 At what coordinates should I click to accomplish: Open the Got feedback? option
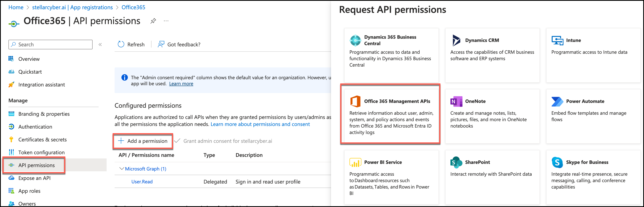(179, 44)
